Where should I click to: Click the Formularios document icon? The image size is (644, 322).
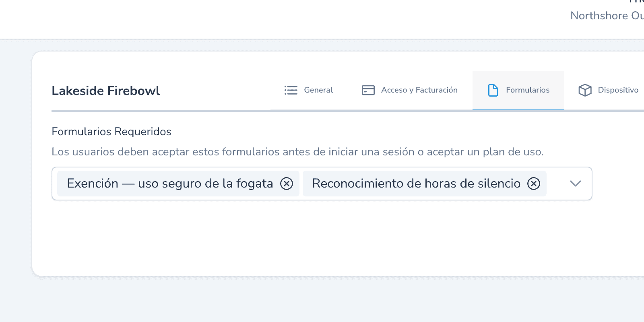pos(493,90)
